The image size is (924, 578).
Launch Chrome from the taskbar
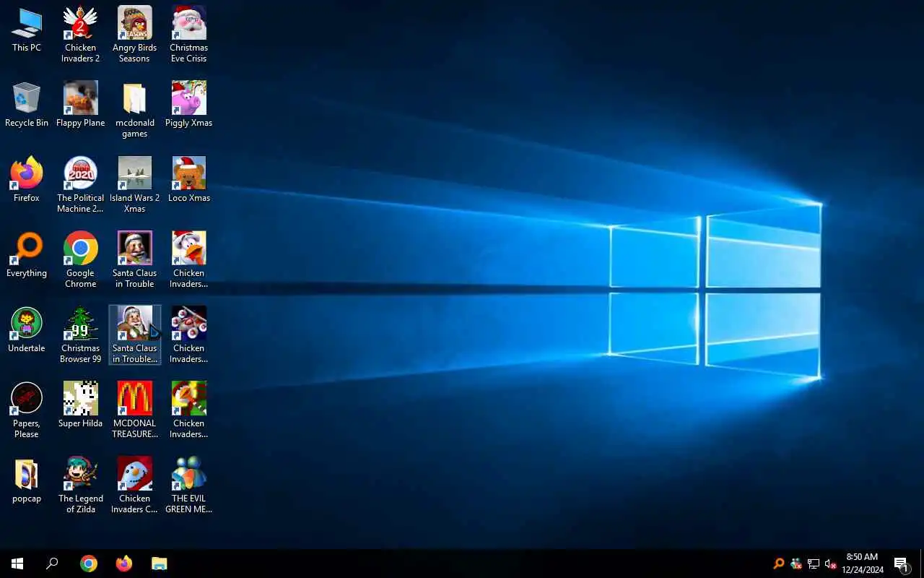tap(89, 564)
